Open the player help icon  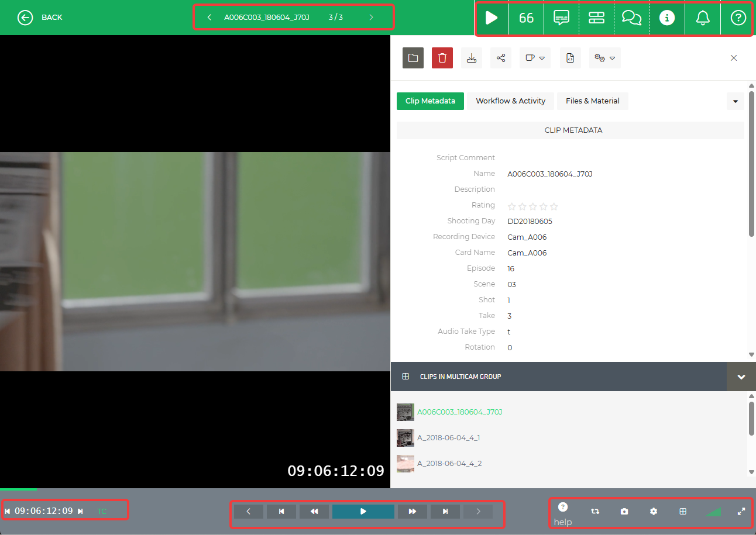point(563,507)
